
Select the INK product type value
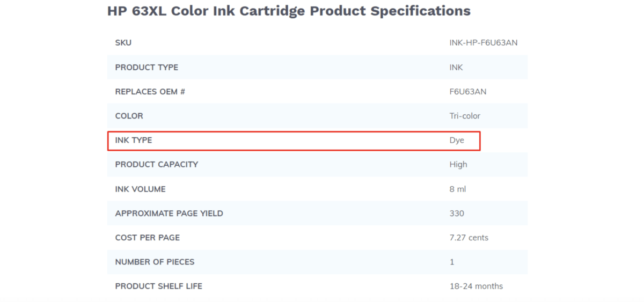(456, 68)
